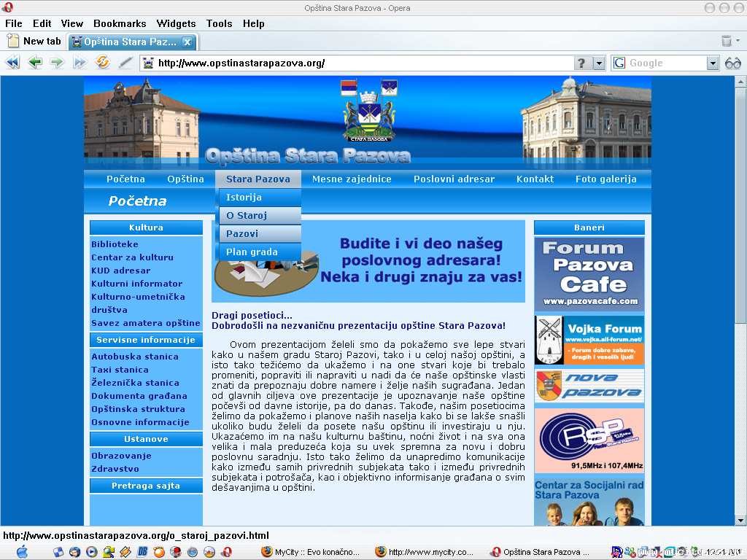Click the Rewind navigation button in toolbar
Viewport: 747px width, 560px height.
pyautogui.click(x=12, y=63)
